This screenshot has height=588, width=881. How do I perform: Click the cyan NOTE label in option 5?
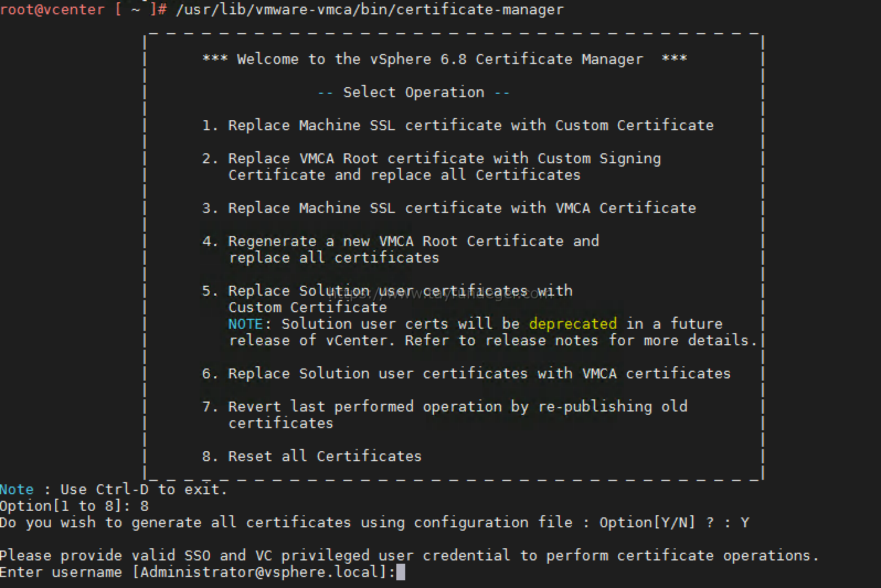(246, 324)
